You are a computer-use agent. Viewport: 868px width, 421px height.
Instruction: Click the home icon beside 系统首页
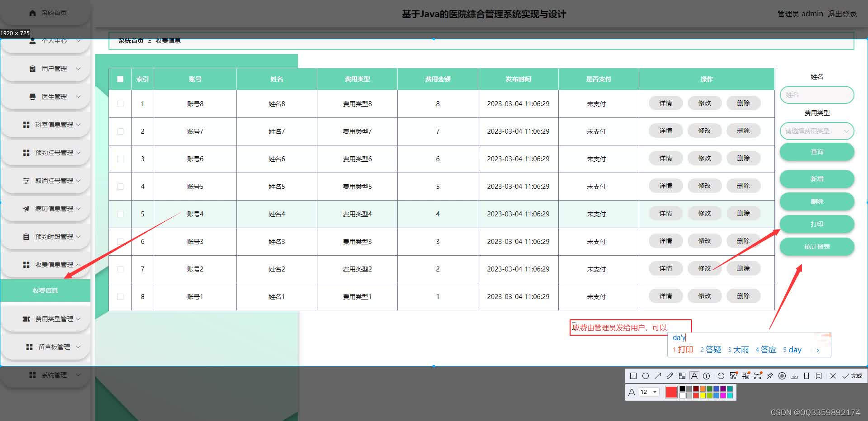pos(33,13)
